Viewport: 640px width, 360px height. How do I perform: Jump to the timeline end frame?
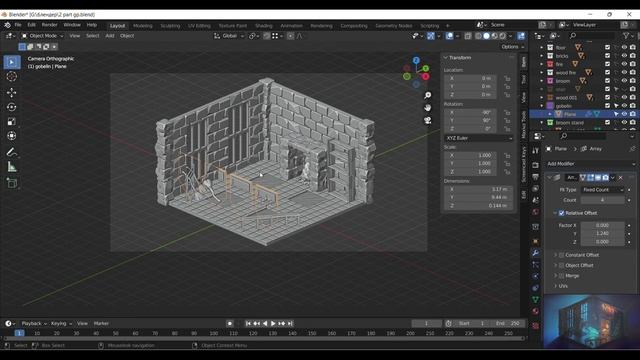[x=290, y=323]
